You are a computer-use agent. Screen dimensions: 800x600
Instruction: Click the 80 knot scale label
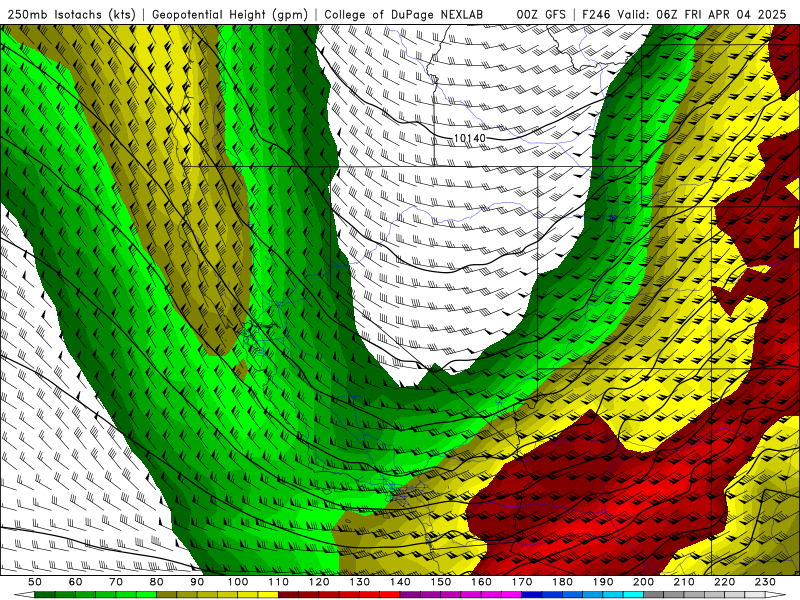tap(157, 582)
